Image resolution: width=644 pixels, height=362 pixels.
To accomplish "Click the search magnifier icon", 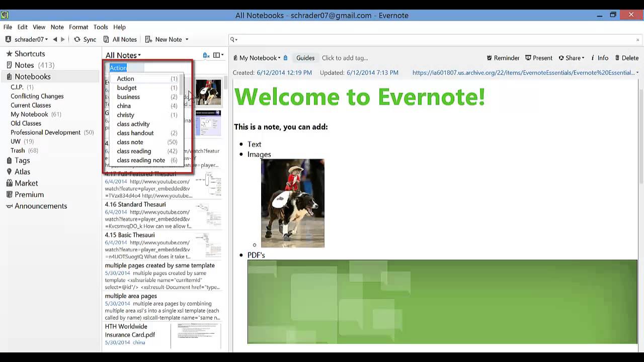I will tap(233, 39).
